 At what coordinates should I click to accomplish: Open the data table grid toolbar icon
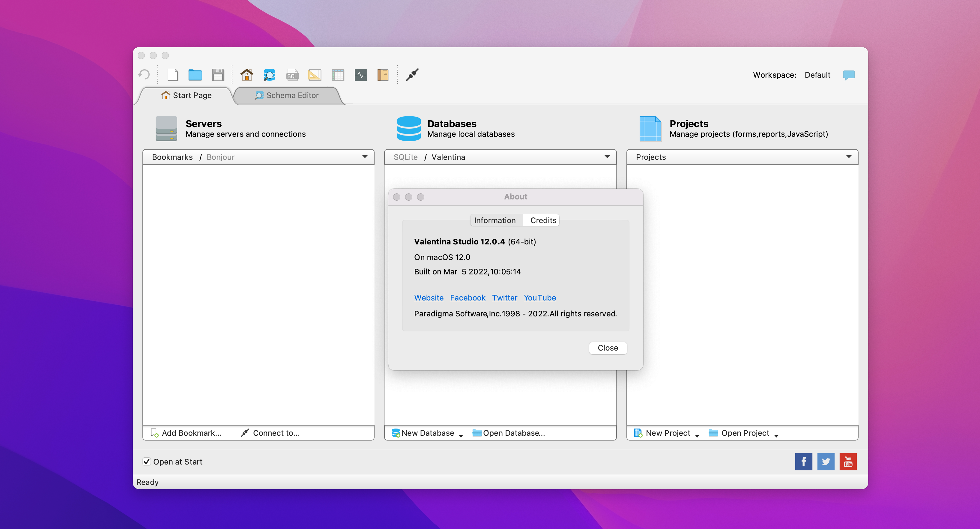pos(337,75)
